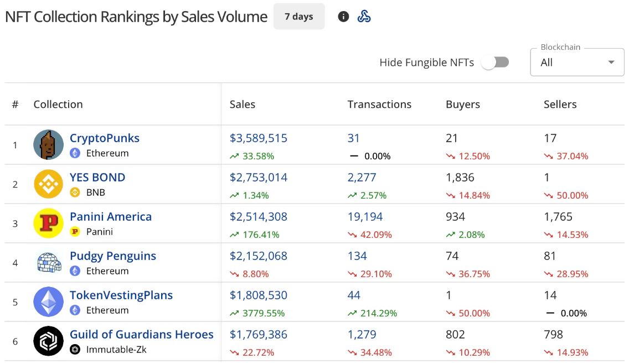Click the Panini America logo icon
This screenshot has width=634, height=364.
[48, 223]
